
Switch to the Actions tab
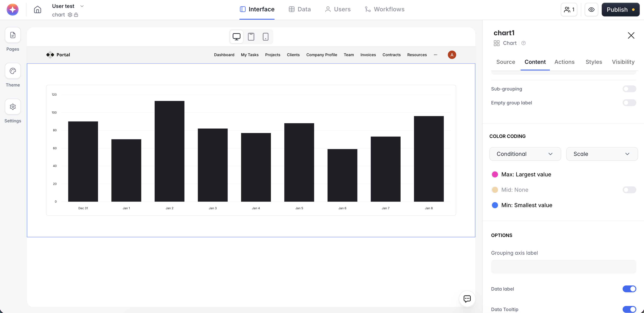(x=564, y=62)
